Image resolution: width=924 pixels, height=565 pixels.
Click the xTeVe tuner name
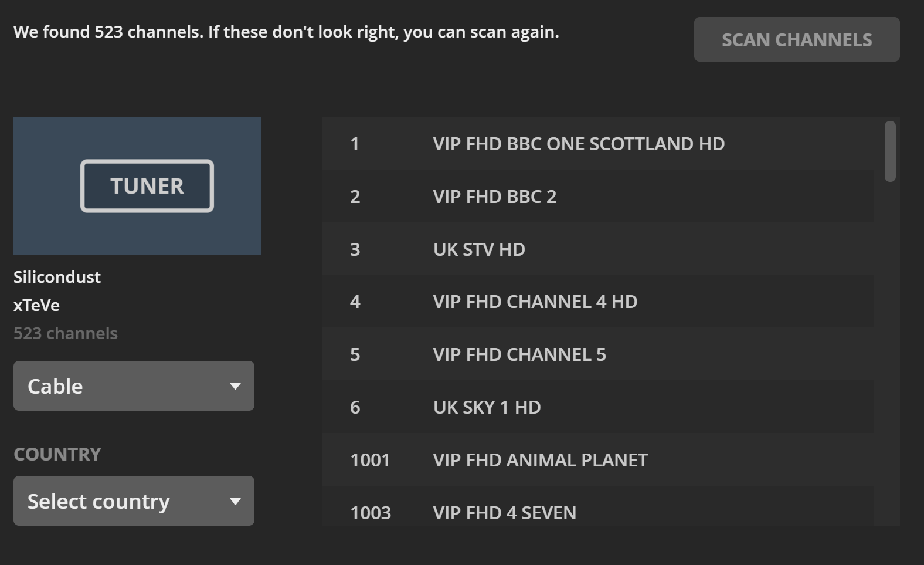tap(36, 305)
